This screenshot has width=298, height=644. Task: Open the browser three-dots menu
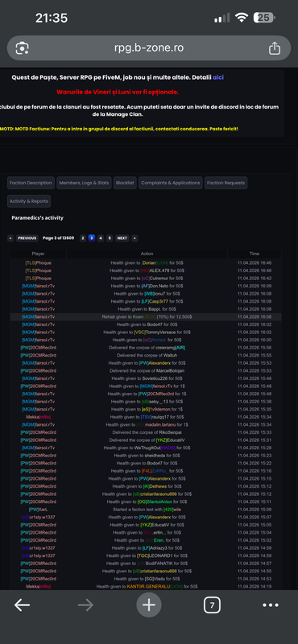(x=271, y=605)
